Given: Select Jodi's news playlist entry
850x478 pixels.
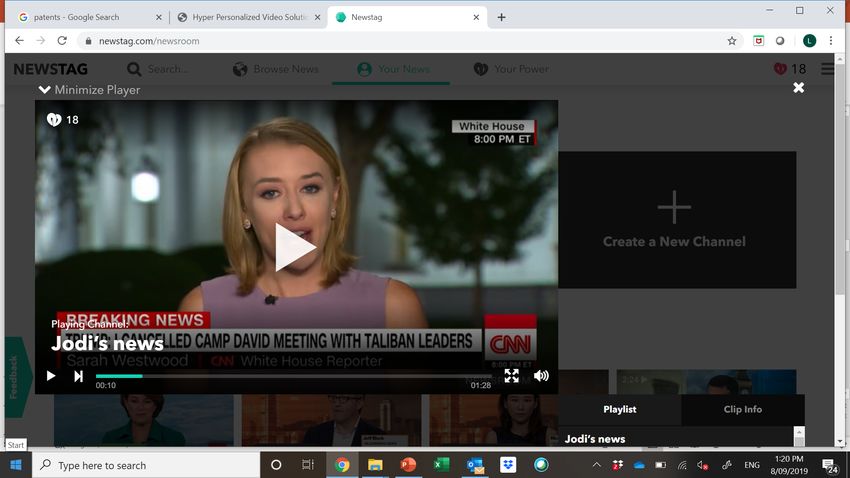Looking at the screenshot, I should [595, 439].
